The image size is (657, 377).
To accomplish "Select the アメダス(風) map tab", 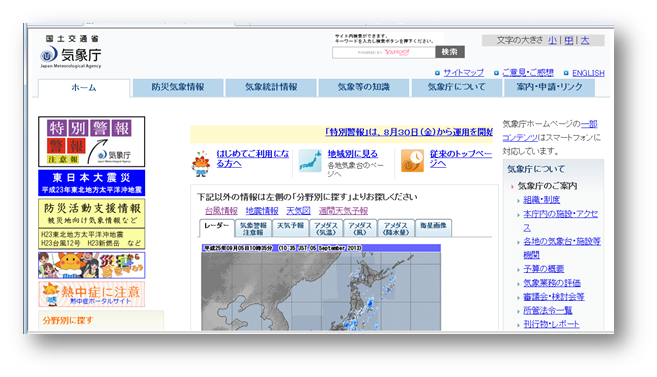I will [x=360, y=228].
